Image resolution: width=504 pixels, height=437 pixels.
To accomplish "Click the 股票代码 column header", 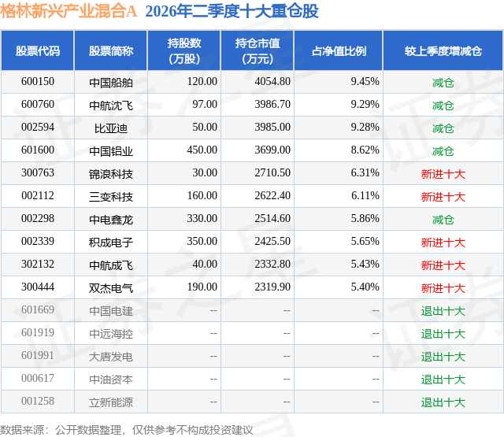I will 38,50.
